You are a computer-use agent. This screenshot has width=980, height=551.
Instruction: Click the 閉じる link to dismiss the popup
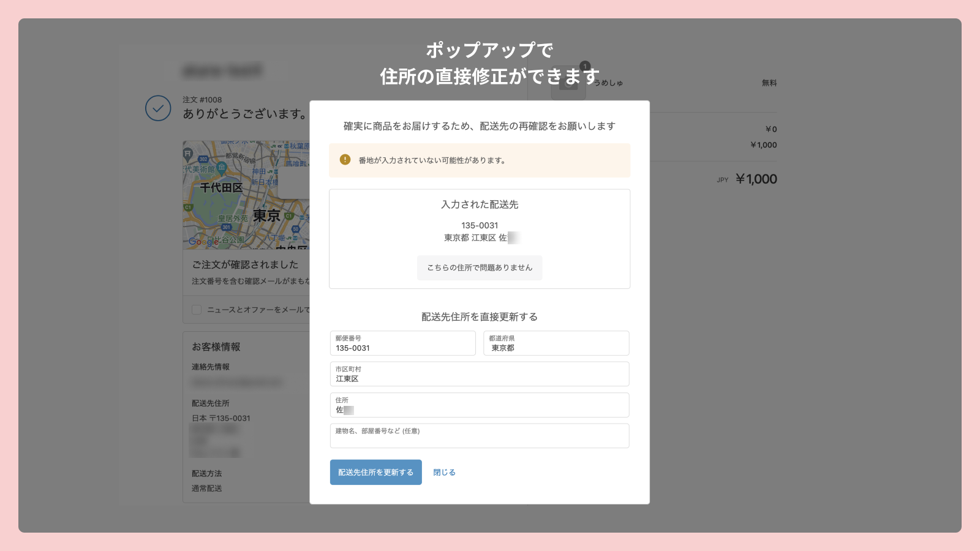[443, 472]
